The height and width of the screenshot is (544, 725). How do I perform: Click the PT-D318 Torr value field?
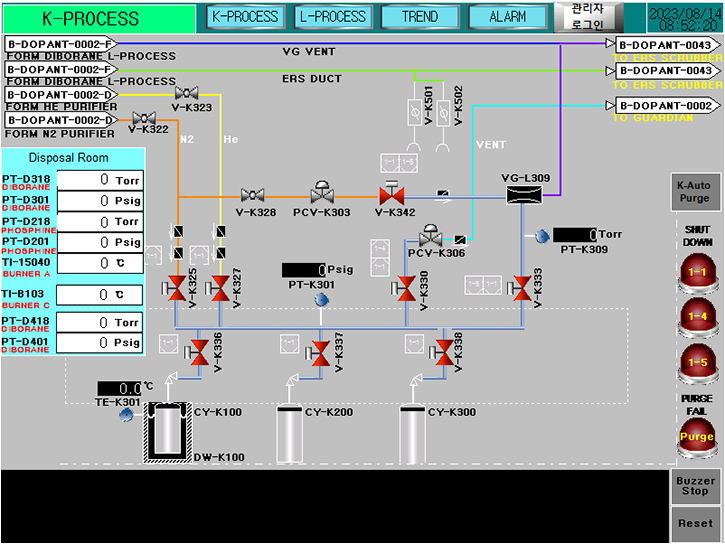point(100,180)
